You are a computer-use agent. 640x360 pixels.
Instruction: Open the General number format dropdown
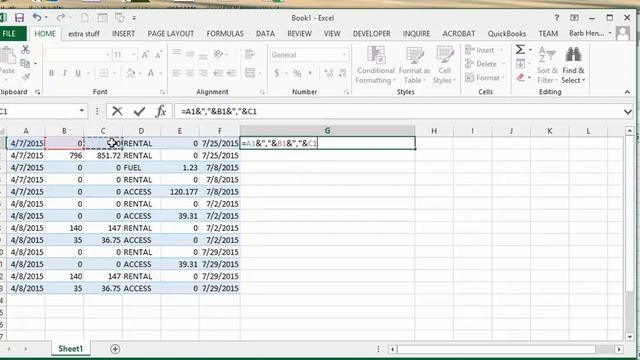tap(344, 54)
